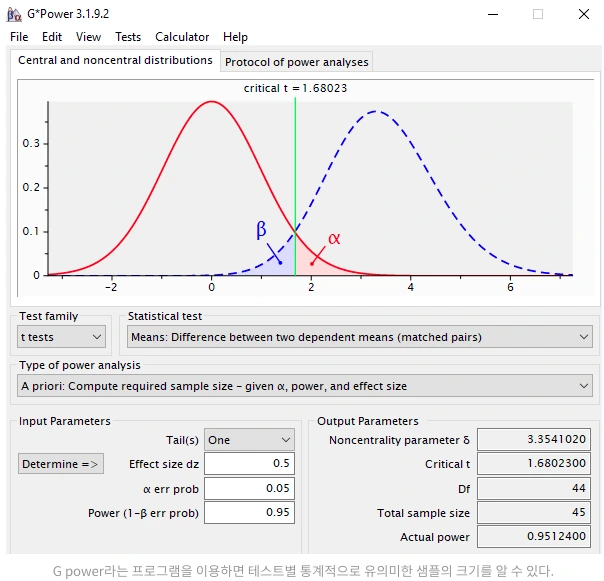Minimize the G*Power window
The width and height of the screenshot is (604, 581).
click(x=493, y=14)
